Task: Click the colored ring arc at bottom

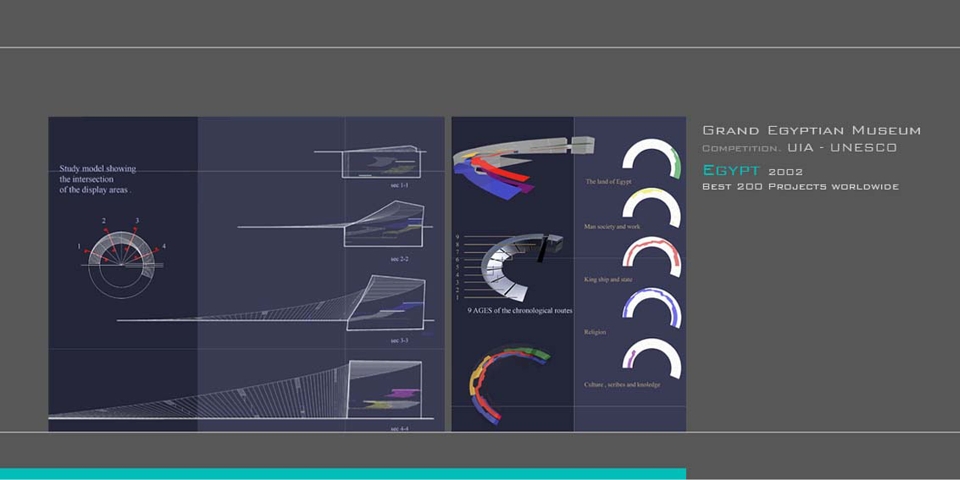Action: tap(508, 384)
